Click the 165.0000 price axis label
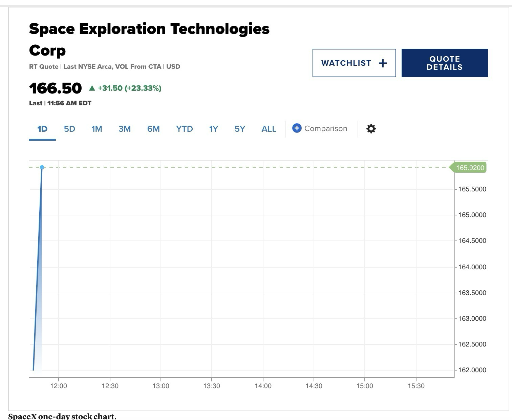Viewport: 512px width, 420px height. tap(472, 215)
